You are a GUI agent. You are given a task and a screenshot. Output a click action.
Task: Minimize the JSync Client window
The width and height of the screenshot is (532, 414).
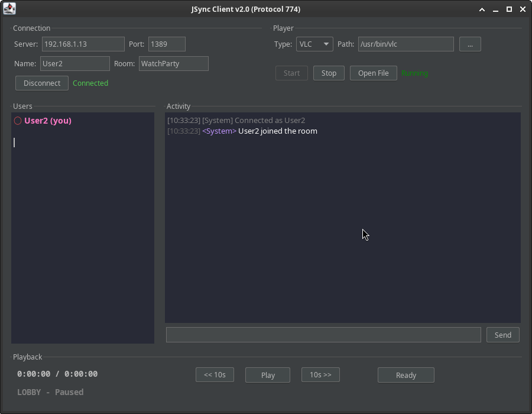(x=495, y=9)
